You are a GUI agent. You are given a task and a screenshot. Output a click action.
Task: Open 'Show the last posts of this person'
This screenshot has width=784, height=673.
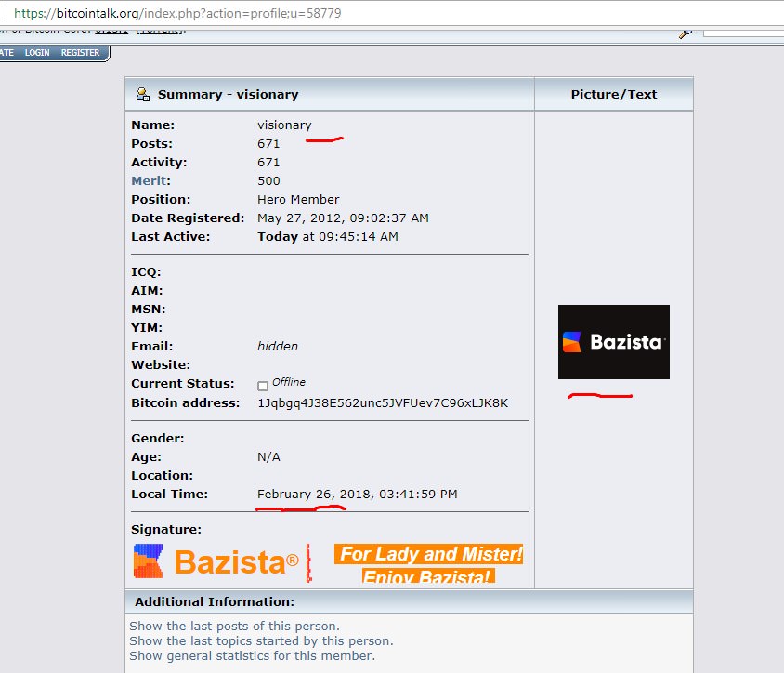tap(234, 626)
